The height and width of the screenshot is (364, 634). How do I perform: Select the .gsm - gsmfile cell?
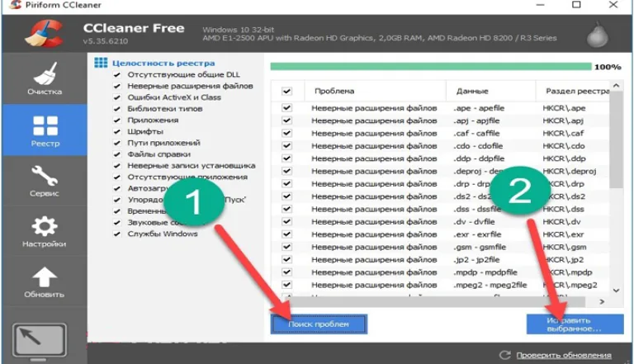pyautogui.click(x=480, y=247)
